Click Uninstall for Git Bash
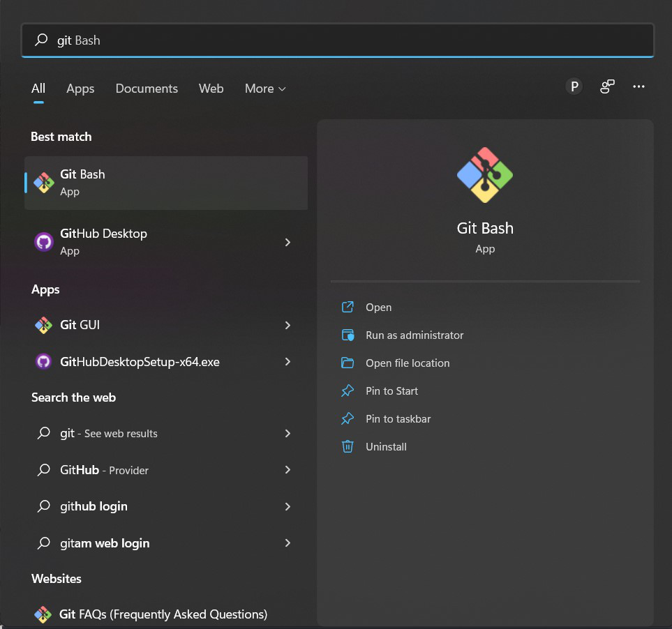 (386, 446)
